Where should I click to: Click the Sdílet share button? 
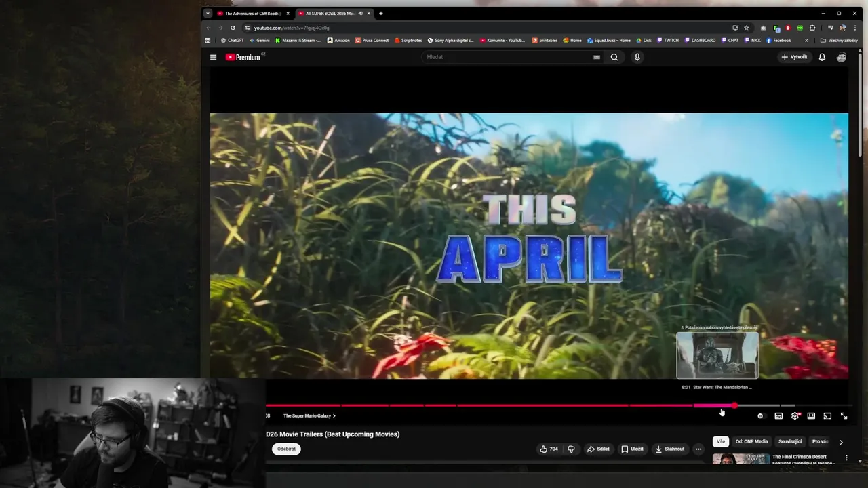[x=598, y=449]
